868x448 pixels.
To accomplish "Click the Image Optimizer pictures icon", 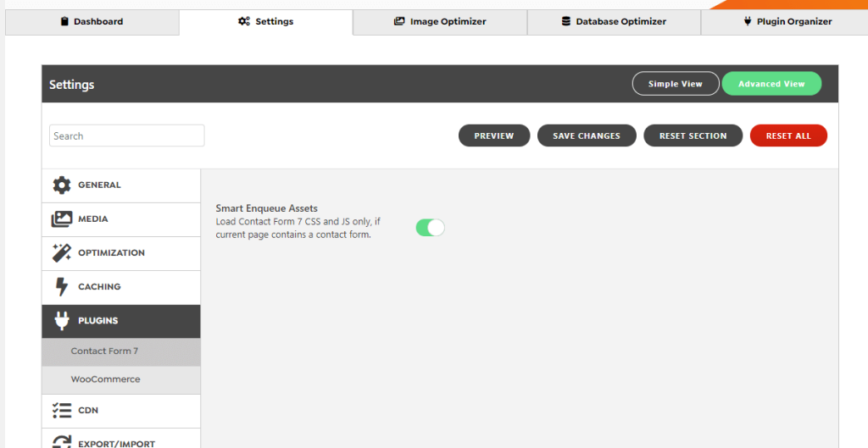I will point(399,21).
